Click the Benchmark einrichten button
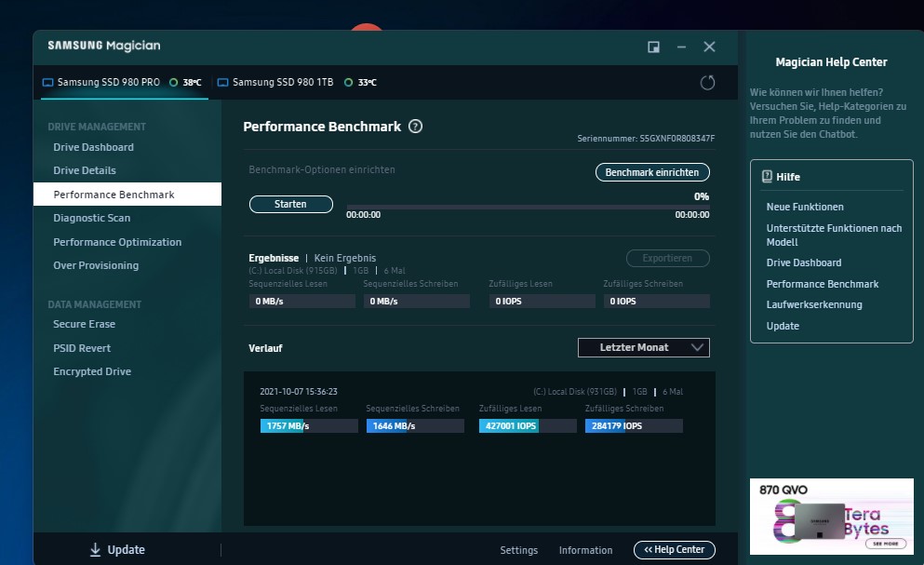Viewport: 924px width, 565px height. click(x=651, y=173)
